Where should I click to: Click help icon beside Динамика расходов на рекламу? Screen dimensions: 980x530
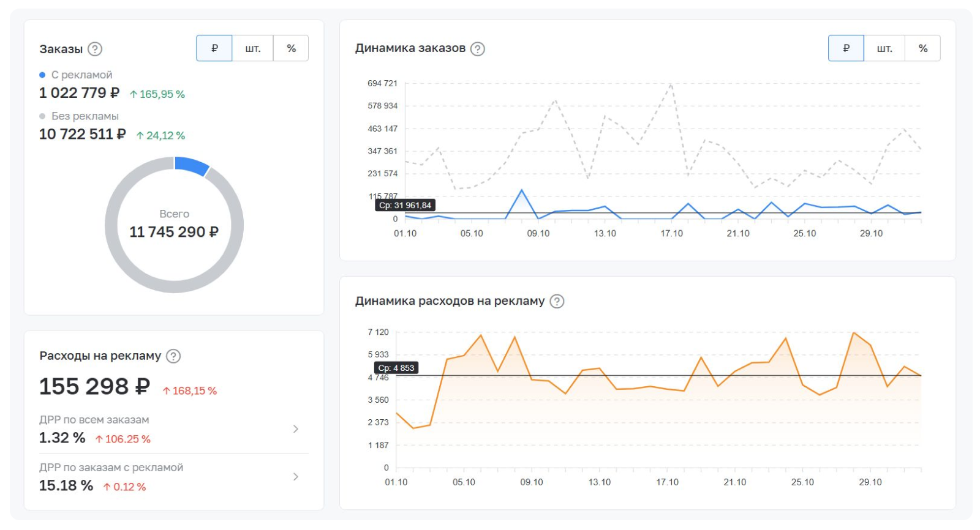click(557, 301)
